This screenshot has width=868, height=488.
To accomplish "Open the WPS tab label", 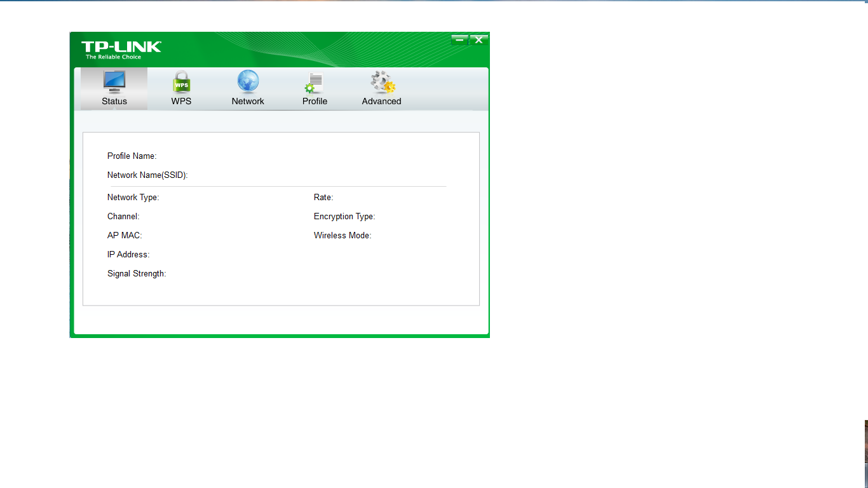I will (x=181, y=101).
